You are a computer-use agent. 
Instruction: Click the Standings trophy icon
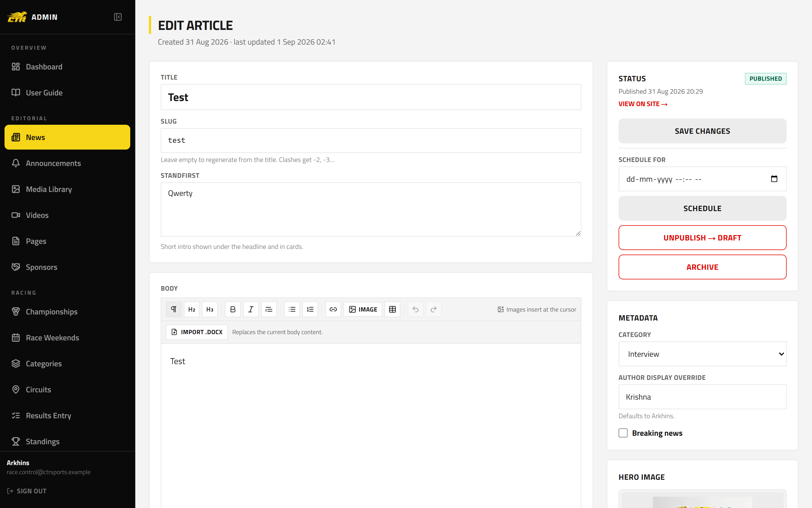[16, 441]
